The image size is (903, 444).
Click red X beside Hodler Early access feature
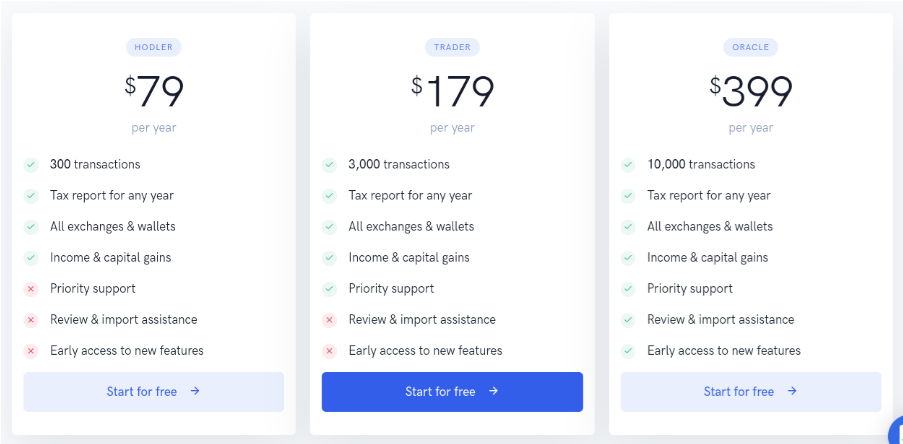(x=31, y=351)
